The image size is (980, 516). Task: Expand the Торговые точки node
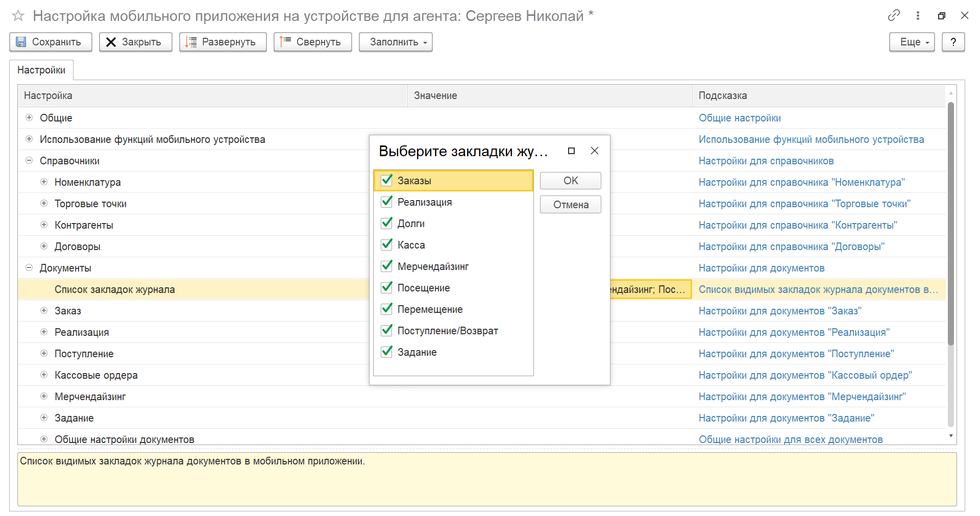click(44, 203)
